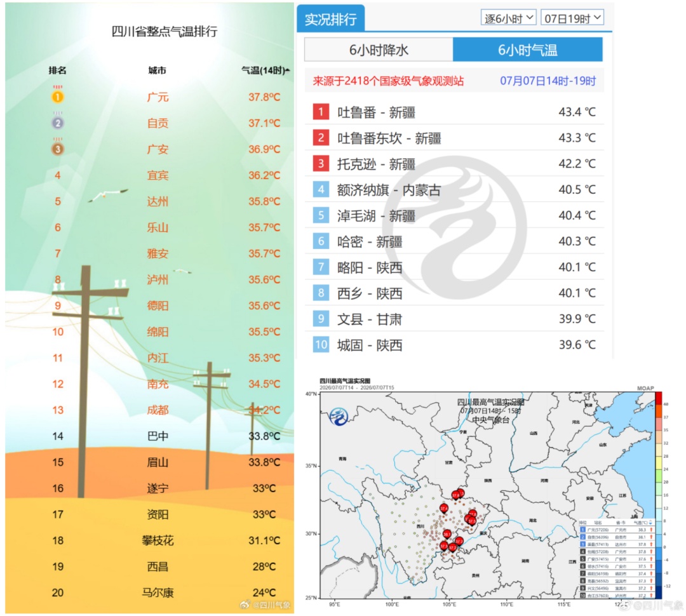The height and width of the screenshot is (616, 686).
Task: Click the city name 马尔康 at rank 20
Action: point(158,593)
